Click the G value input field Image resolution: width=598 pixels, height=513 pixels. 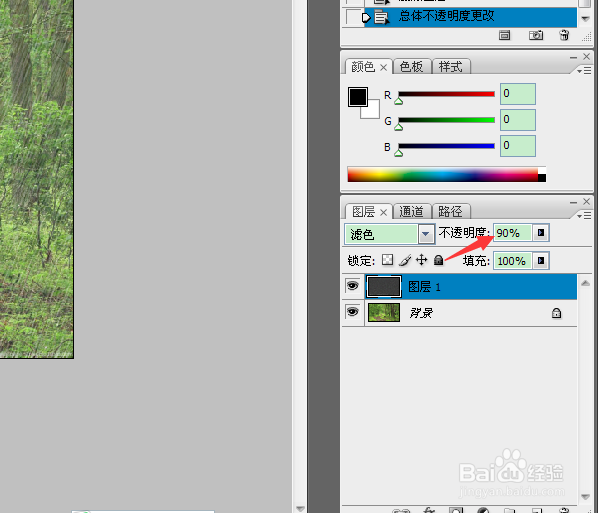[x=518, y=120]
